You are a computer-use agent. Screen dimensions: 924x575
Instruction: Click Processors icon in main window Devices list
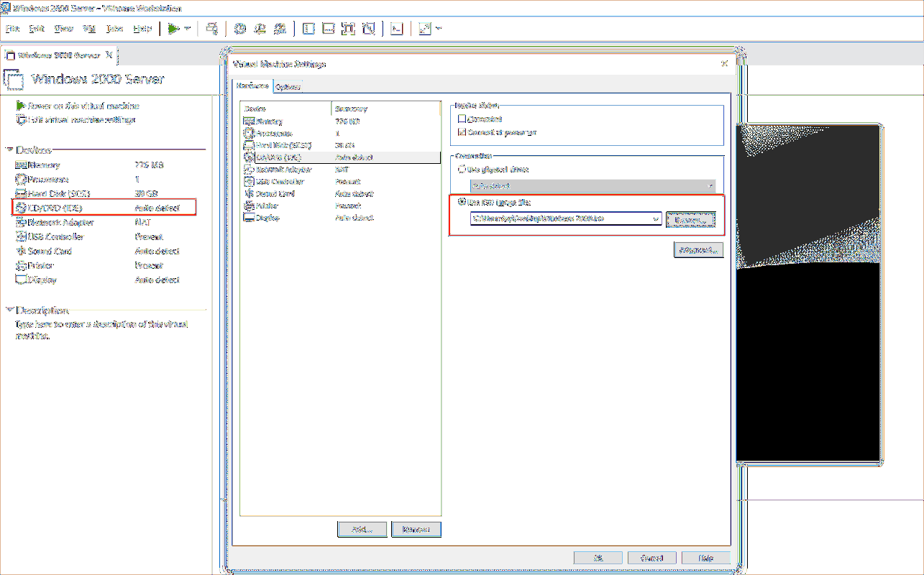[21, 180]
